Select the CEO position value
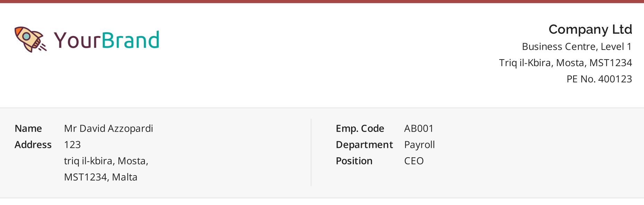Viewport: 644px width, 205px height. (414, 161)
